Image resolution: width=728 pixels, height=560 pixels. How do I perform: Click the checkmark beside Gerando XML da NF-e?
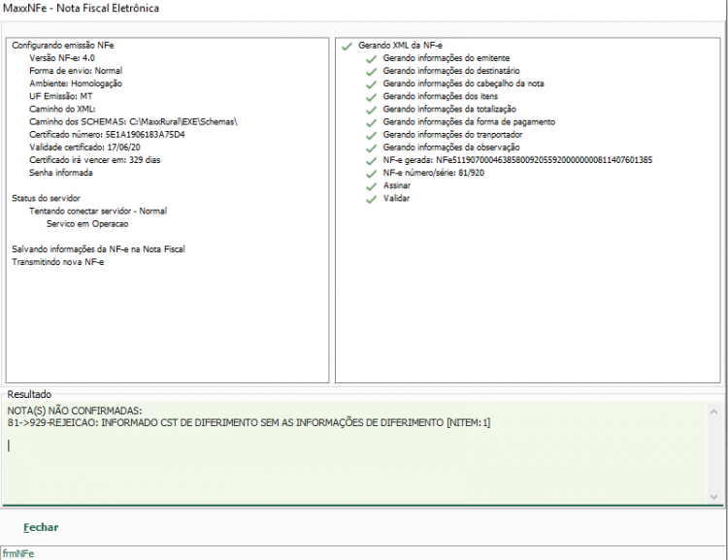point(347,47)
